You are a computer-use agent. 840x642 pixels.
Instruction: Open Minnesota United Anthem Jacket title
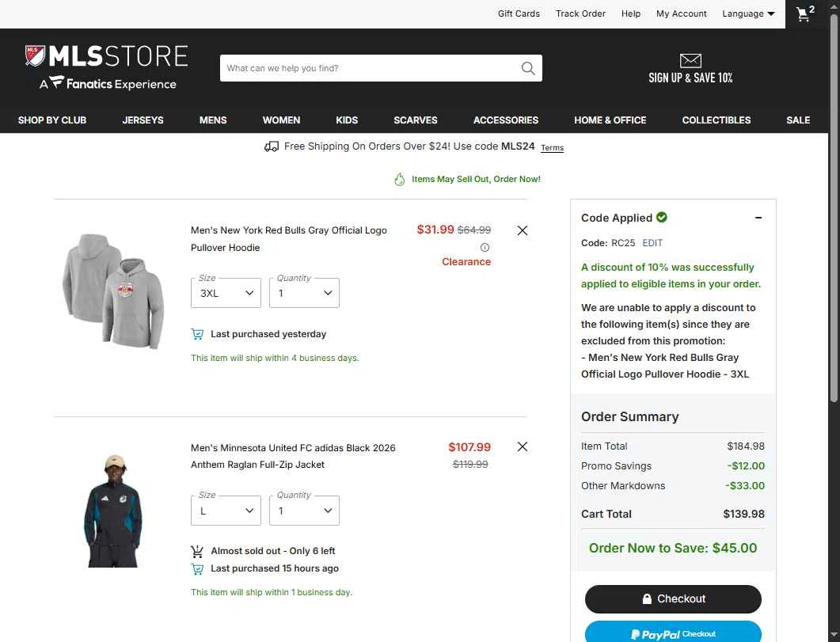click(293, 456)
